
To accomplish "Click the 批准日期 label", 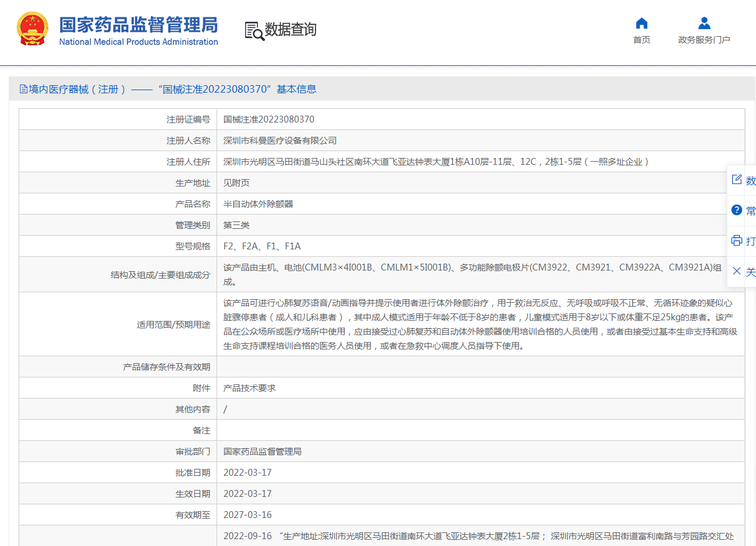I will click(193, 473).
